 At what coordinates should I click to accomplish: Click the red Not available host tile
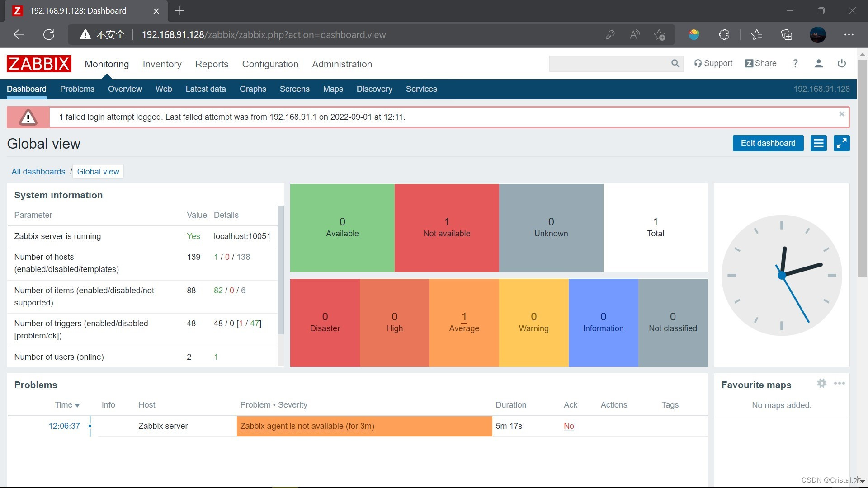[446, 228]
